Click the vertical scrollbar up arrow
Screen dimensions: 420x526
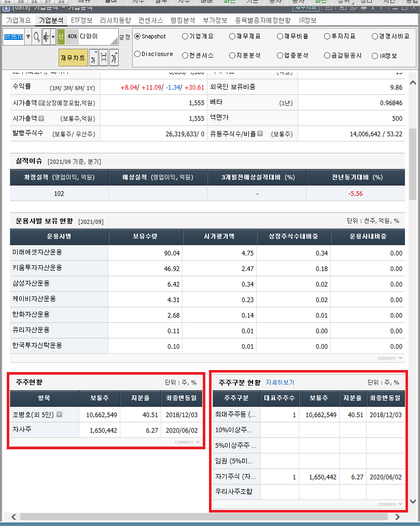pyautogui.click(x=413, y=82)
